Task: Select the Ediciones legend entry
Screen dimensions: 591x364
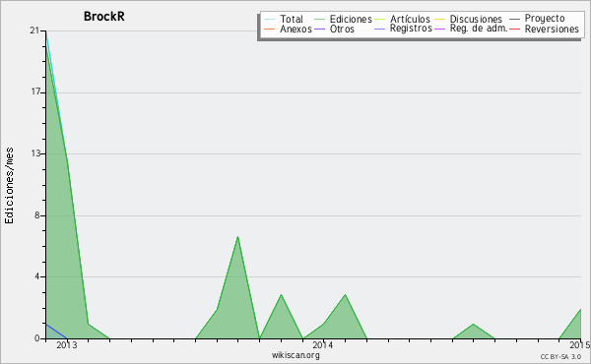Action: point(351,19)
